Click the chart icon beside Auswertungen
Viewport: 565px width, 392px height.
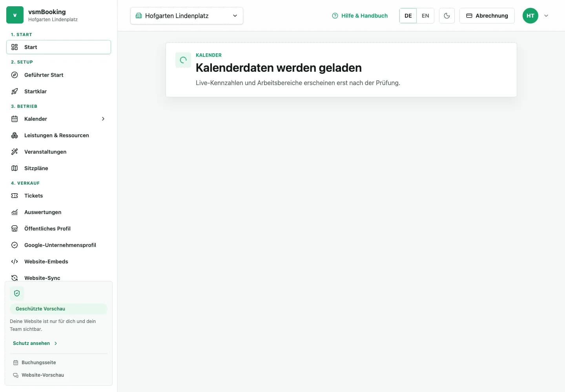(x=15, y=212)
